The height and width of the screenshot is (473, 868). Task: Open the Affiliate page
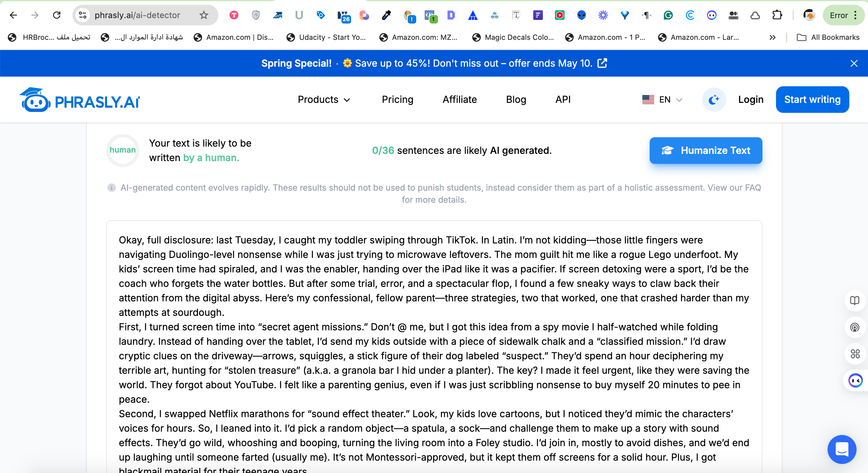click(460, 100)
